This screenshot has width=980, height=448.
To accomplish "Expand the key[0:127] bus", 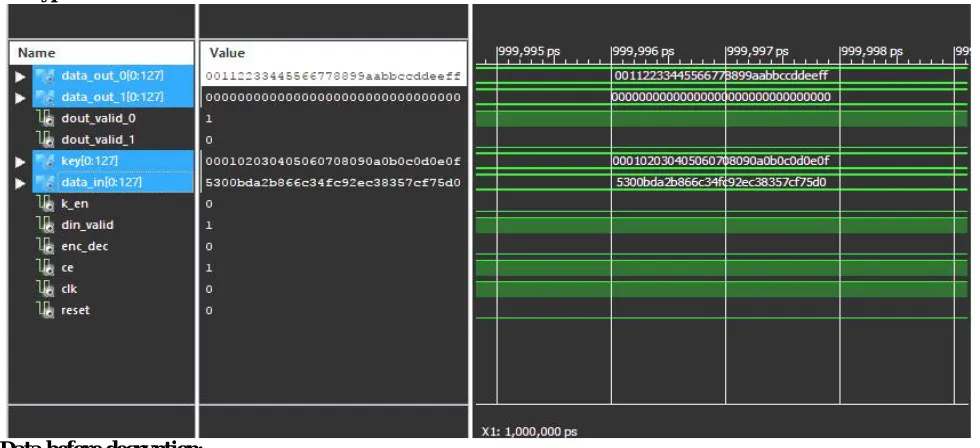I will pos(20,162).
